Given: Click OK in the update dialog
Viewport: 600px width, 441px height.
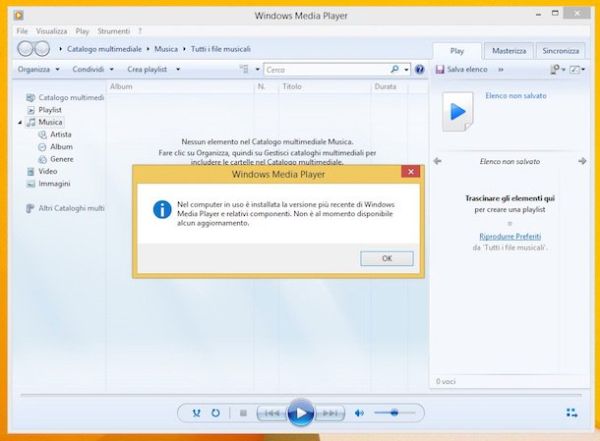Looking at the screenshot, I should pos(387,258).
